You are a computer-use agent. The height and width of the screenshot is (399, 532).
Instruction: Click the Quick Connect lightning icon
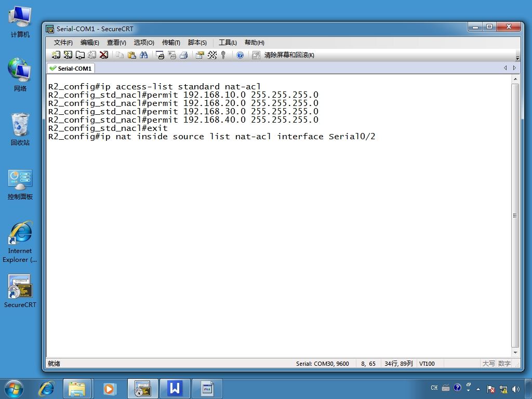[x=68, y=55]
